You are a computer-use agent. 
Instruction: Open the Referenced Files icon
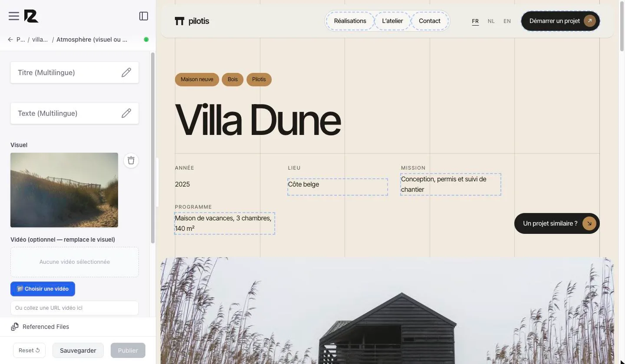point(15,327)
